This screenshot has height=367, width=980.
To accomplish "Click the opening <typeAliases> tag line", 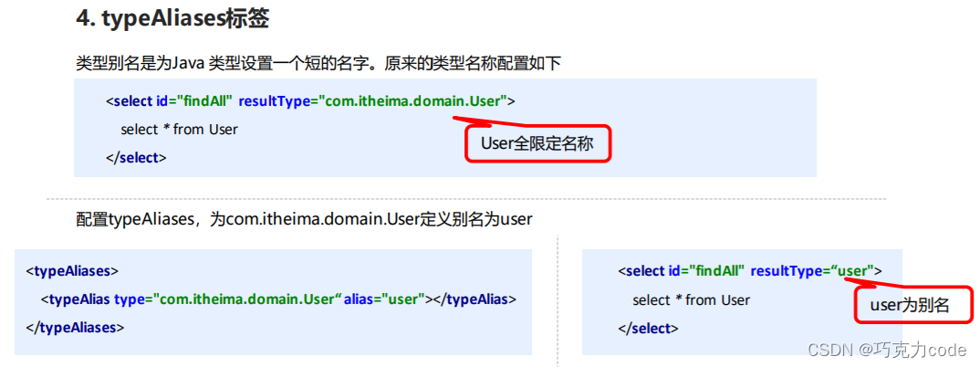I will click(x=72, y=271).
